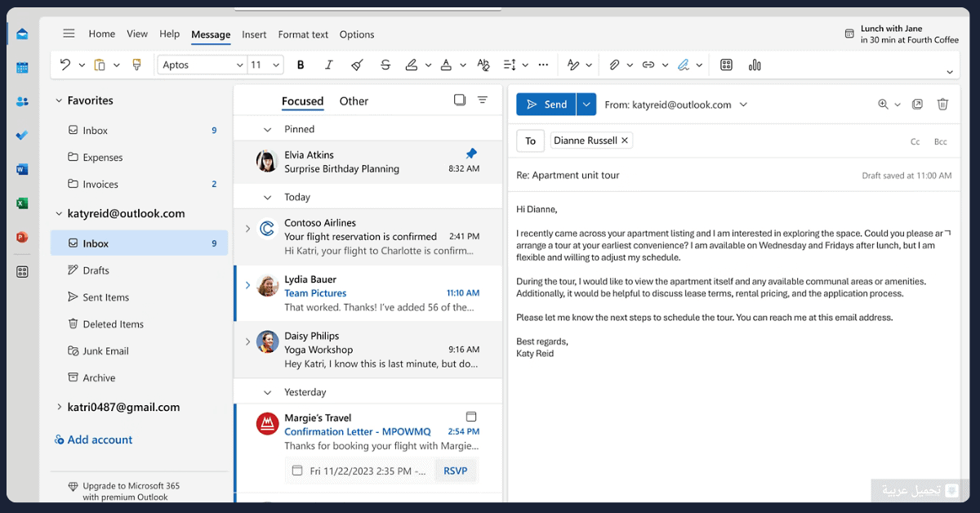The image size is (980, 513).
Task: Click the Paste clipboard icon
Action: pos(100,65)
